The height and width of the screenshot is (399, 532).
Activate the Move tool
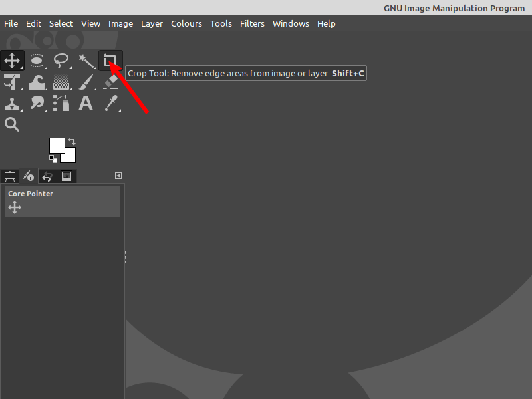[x=12, y=60]
